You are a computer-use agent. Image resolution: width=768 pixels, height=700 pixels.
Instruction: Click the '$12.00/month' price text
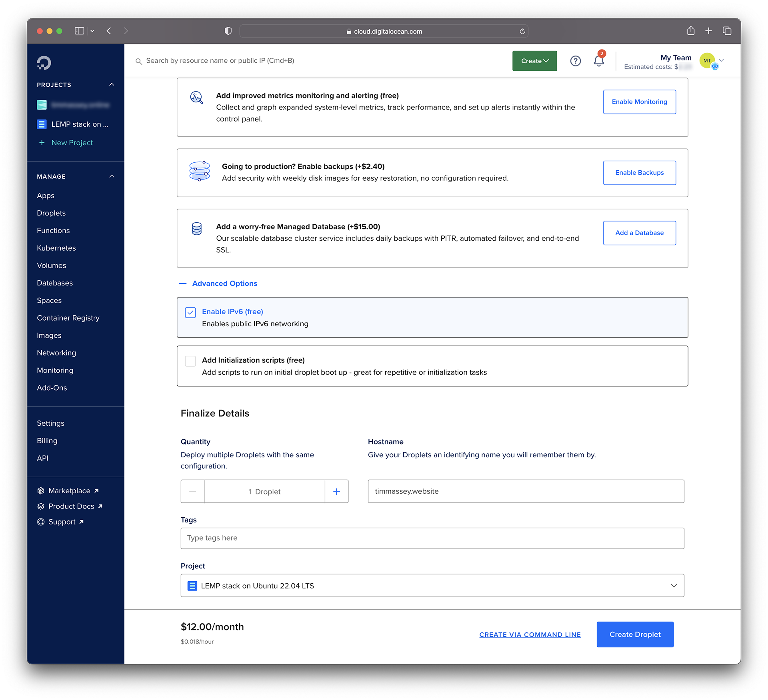tap(212, 627)
